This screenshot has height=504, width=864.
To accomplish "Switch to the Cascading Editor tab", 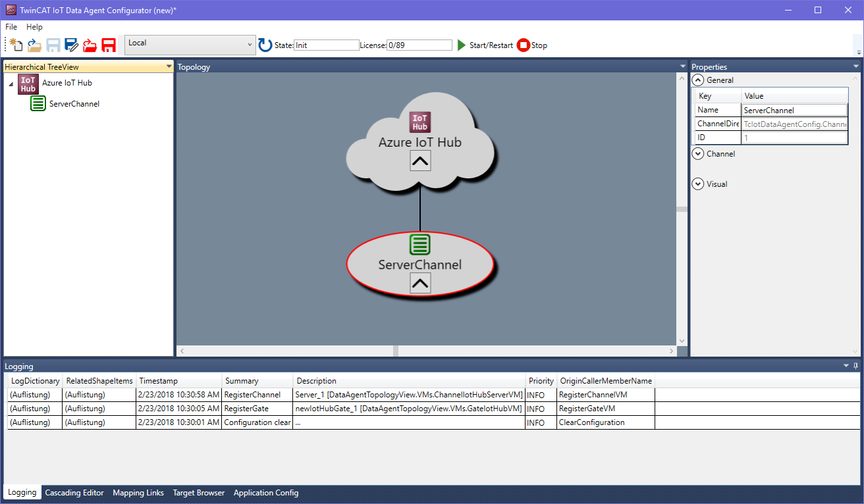I will [74, 493].
